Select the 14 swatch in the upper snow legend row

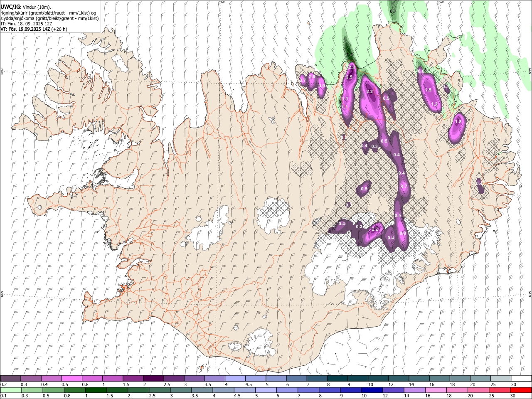click(419, 379)
